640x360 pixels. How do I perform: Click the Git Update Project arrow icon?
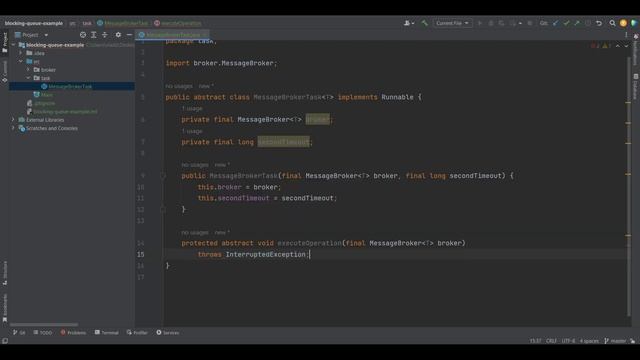tap(556, 23)
